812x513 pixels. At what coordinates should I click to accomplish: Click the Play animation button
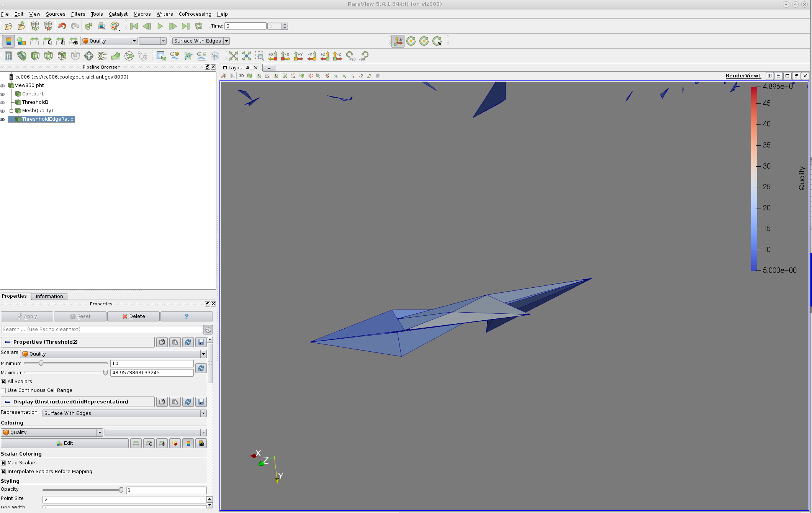160,26
